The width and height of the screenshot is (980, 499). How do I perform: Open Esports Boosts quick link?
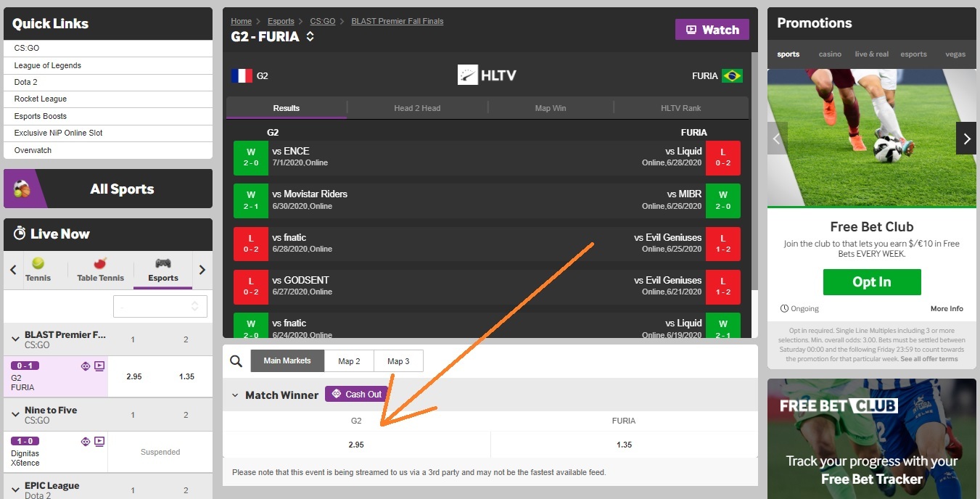click(x=108, y=116)
